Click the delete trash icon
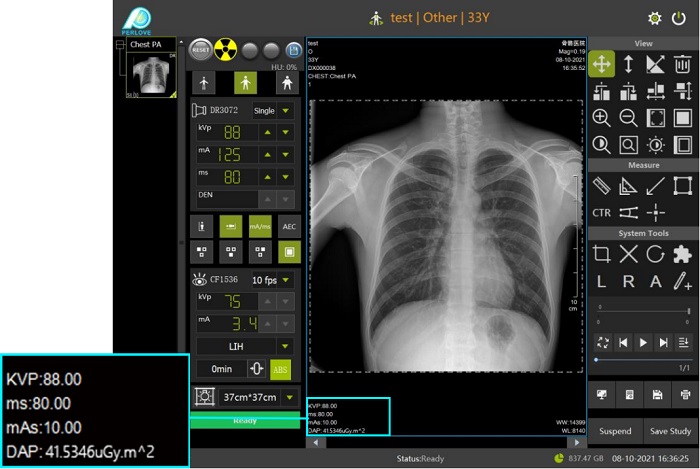 click(683, 64)
